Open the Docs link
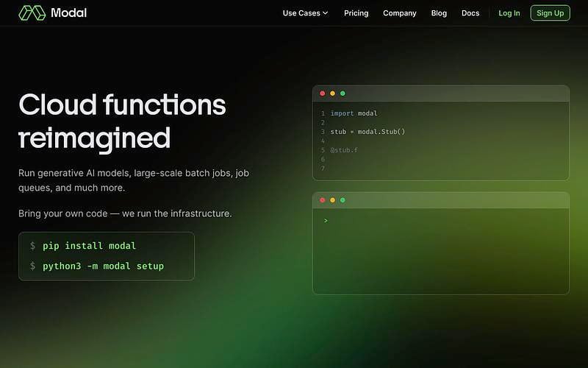Screen dimensions: 588x368 click(x=470, y=13)
